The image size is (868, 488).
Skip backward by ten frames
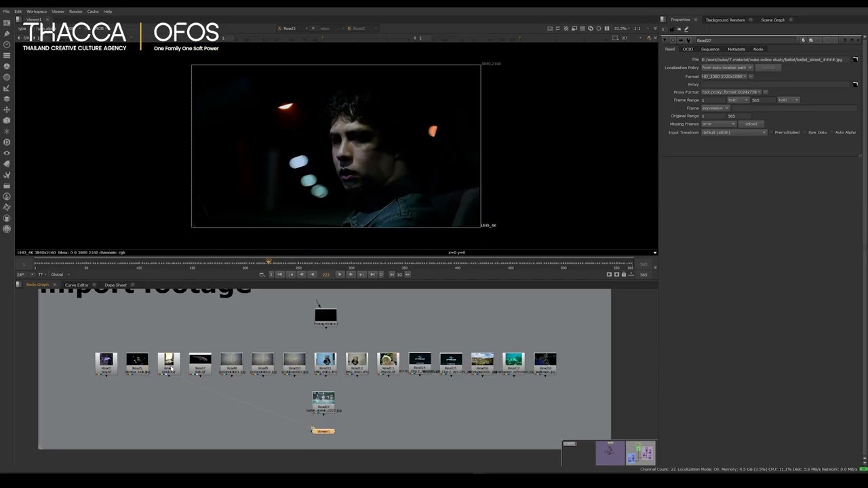[392, 274]
